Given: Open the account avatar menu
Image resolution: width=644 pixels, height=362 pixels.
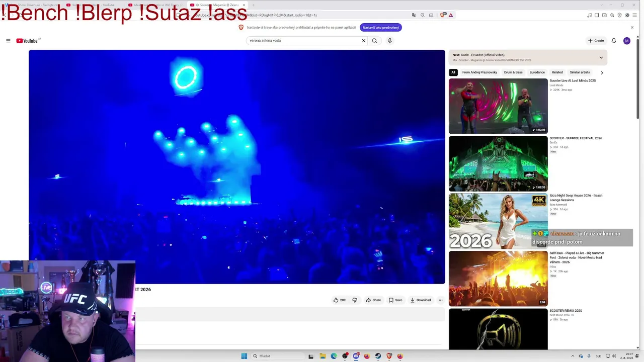Looking at the screenshot, I should (626, 41).
